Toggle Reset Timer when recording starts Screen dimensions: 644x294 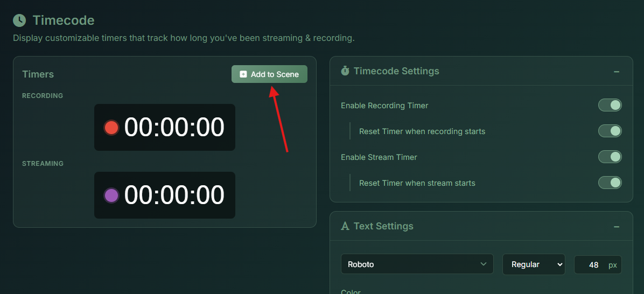point(610,131)
